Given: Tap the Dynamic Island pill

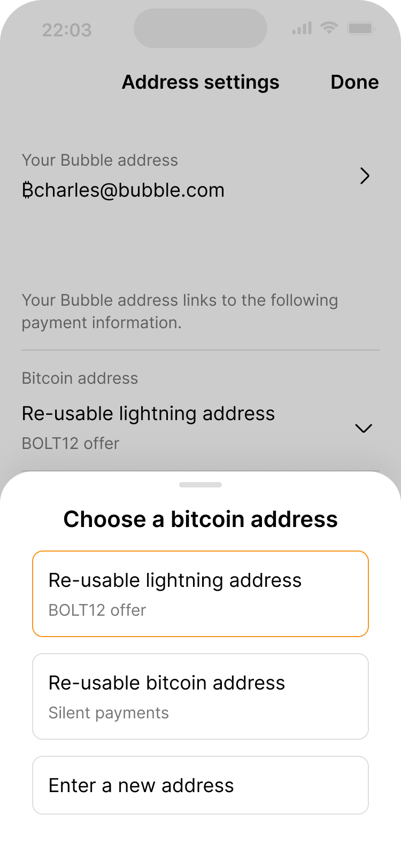Looking at the screenshot, I should pos(200,28).
